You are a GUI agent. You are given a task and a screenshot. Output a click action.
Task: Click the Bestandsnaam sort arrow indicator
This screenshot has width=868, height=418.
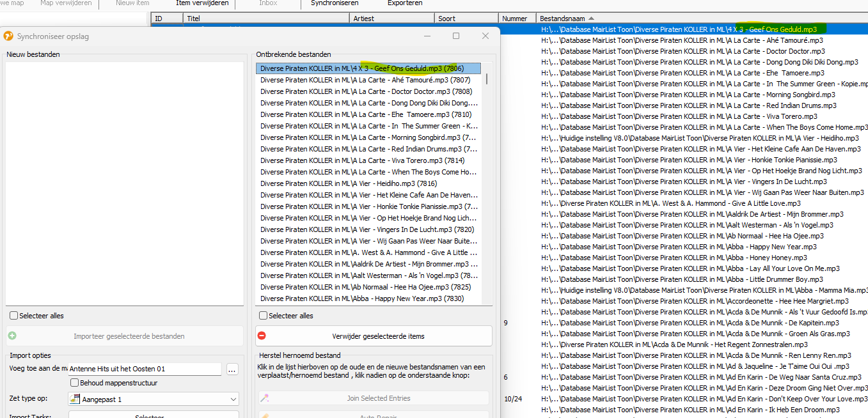click(x=590, y=19)
